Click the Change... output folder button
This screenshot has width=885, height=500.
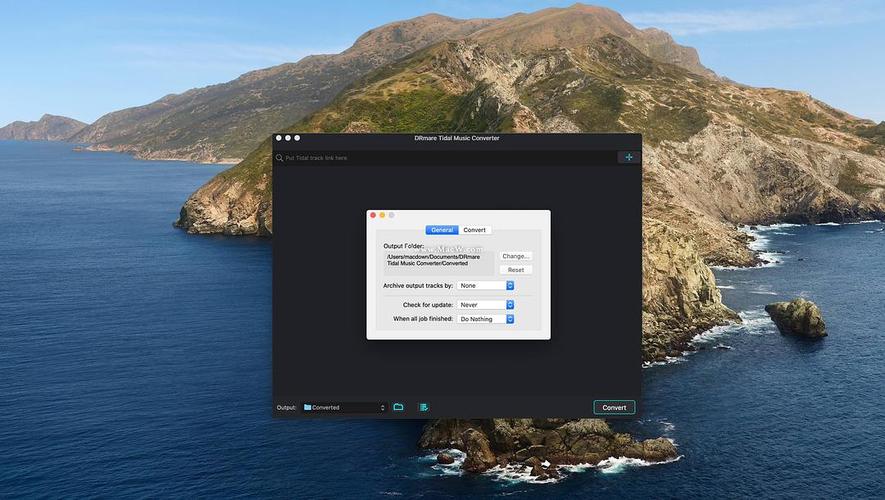click(515, 256)
